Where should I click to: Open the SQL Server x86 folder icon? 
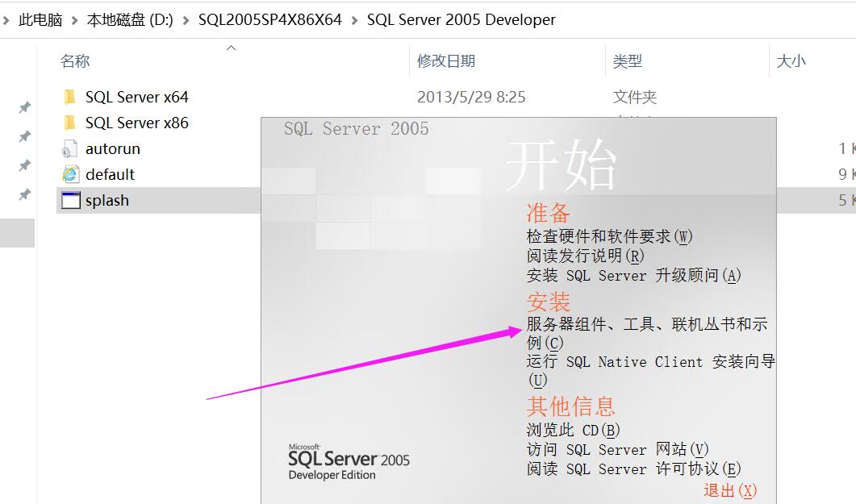point(70,123)
